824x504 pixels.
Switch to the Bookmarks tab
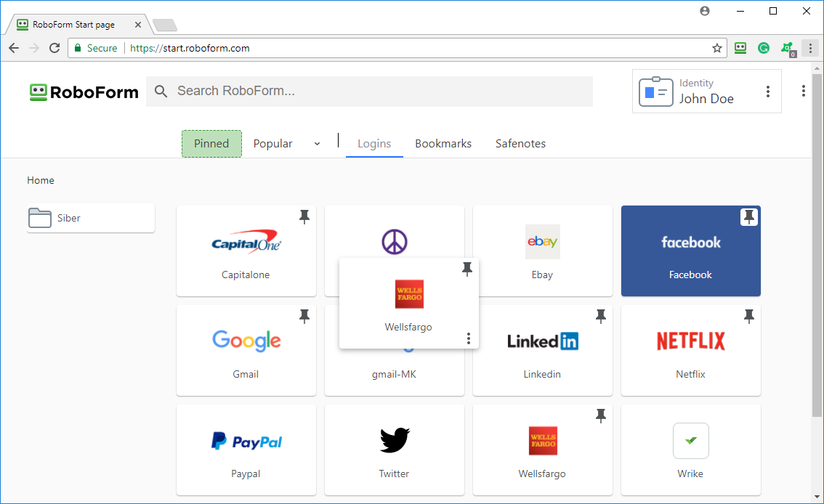tap(443, 144)
